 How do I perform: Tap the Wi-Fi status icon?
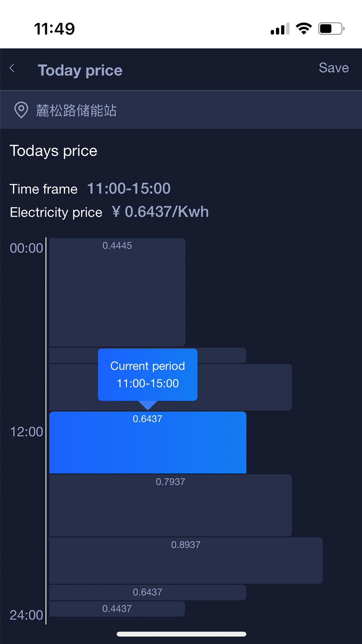(304, 29)
